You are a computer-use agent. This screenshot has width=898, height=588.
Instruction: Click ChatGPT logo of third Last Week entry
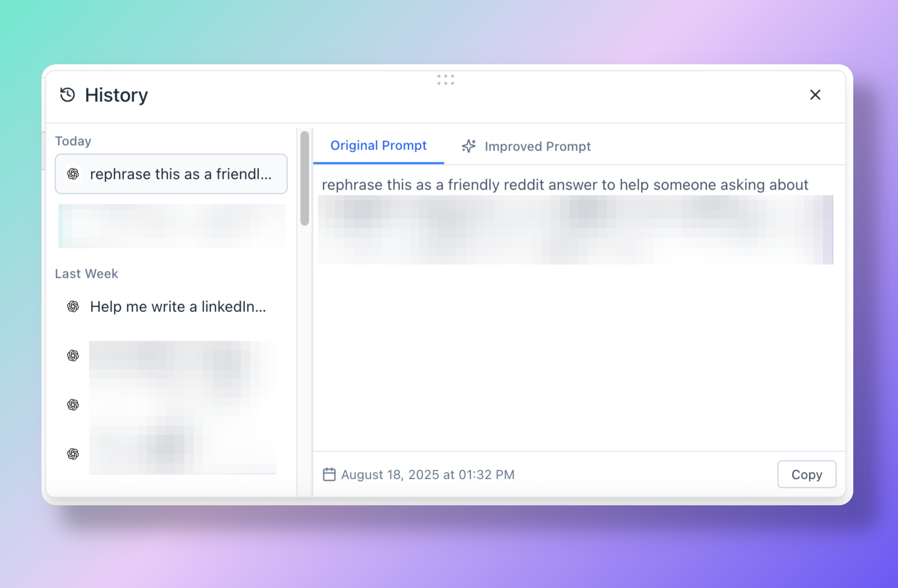tap(73, 405)
